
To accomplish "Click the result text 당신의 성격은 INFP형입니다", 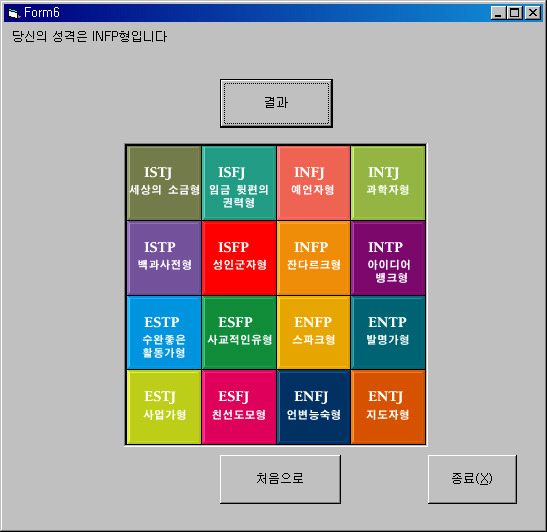I will pyautogui.click(x=89, y=36).
